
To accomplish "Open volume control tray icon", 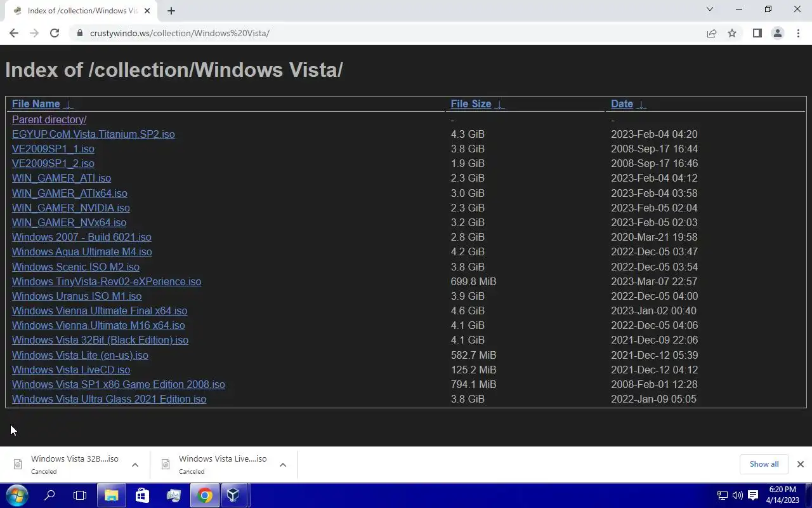I will click(737, 495).
